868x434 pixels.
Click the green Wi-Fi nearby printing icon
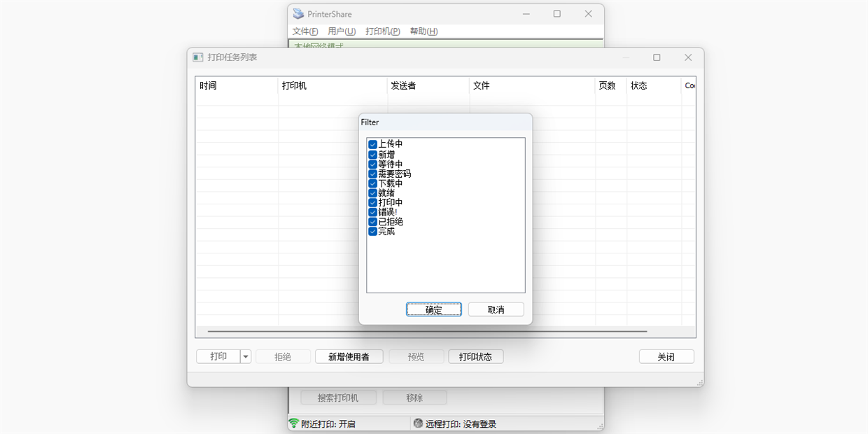pyautogui.click(x=294, y=423)
